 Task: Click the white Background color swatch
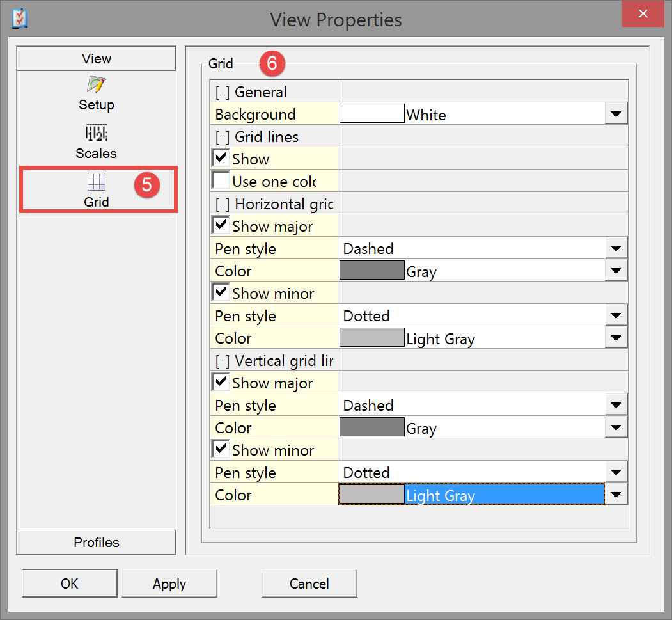pyautogui.click(x=371, y=115)
